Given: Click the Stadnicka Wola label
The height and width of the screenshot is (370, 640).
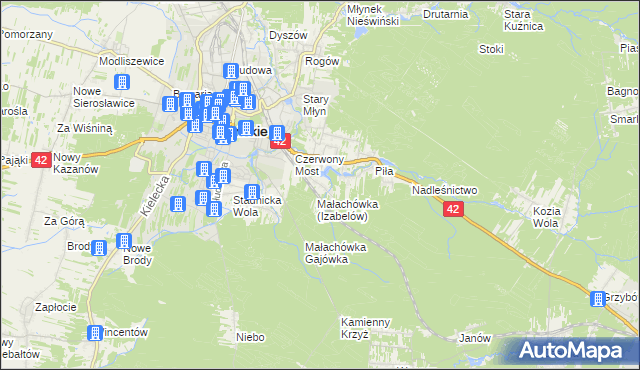Looking at the screenshot, I should 257,206.
